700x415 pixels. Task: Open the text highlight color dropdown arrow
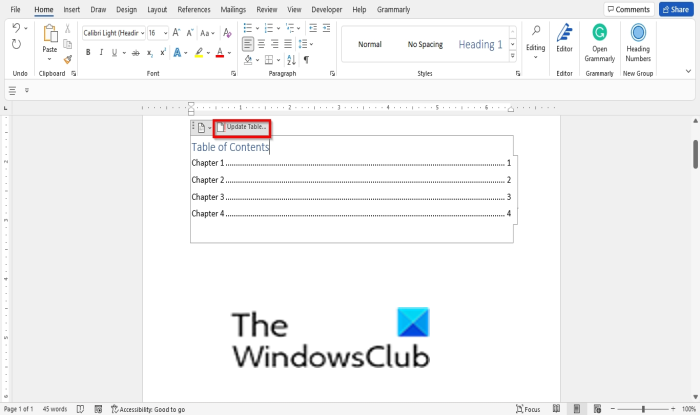pos(208,53)
